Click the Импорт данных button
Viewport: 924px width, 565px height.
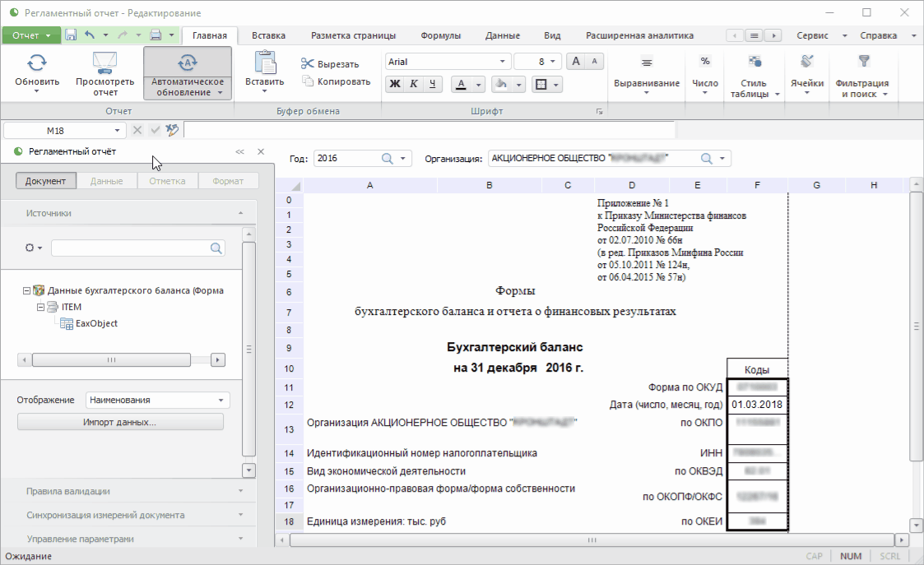(120, 422)
